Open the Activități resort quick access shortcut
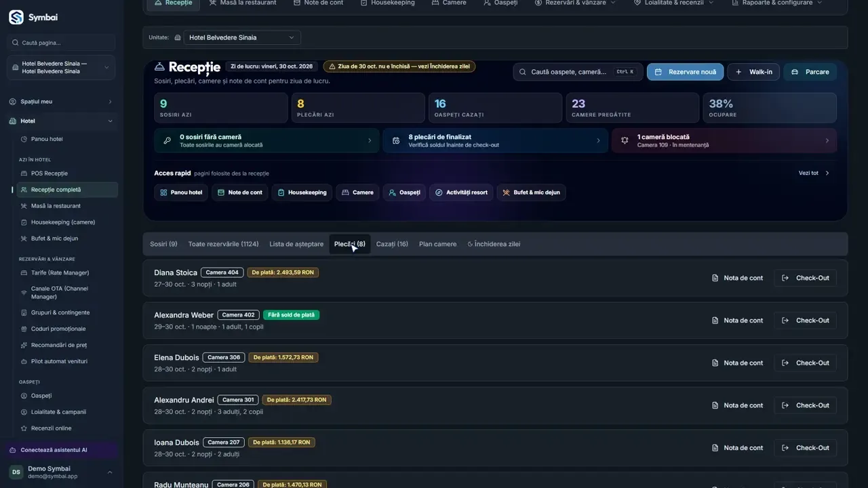Screen dimensions: 868x488 pyautogui.click(x=461, y=192)
